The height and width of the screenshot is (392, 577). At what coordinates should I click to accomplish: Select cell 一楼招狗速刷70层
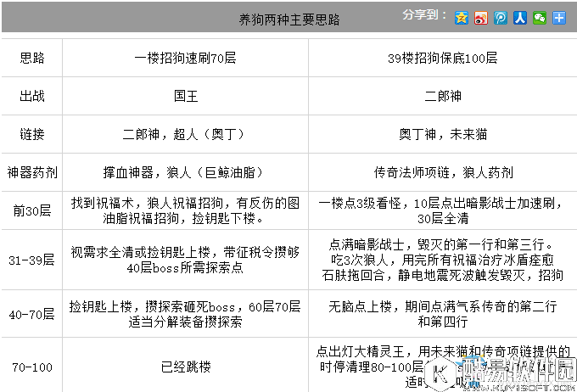pos(186,58)
